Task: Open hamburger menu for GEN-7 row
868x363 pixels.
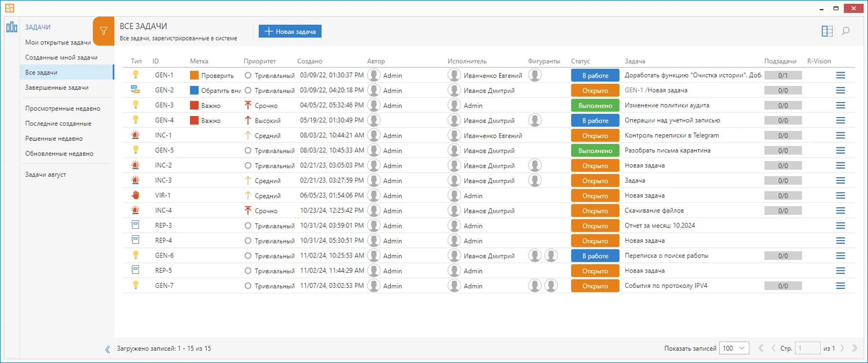Action: [840, 286]
